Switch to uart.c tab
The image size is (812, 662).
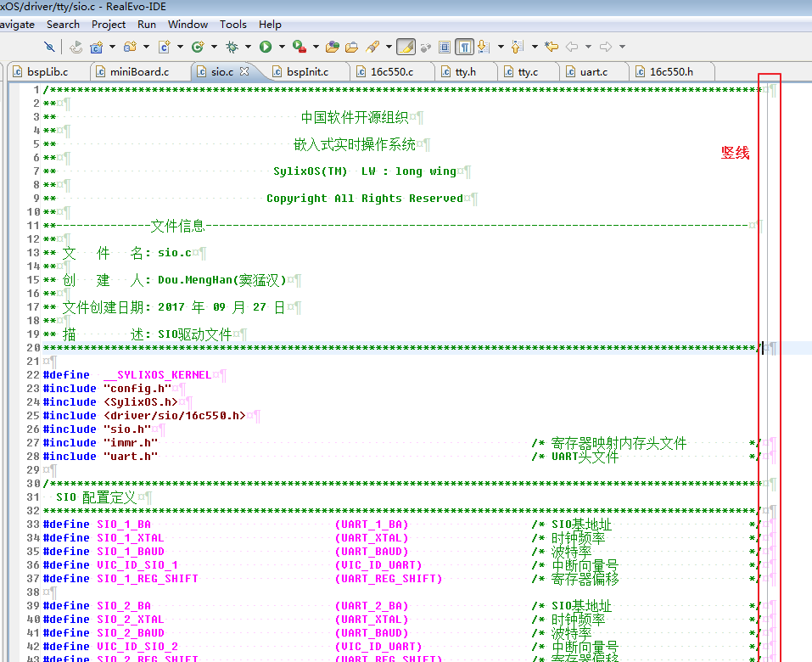click(593, 72)
